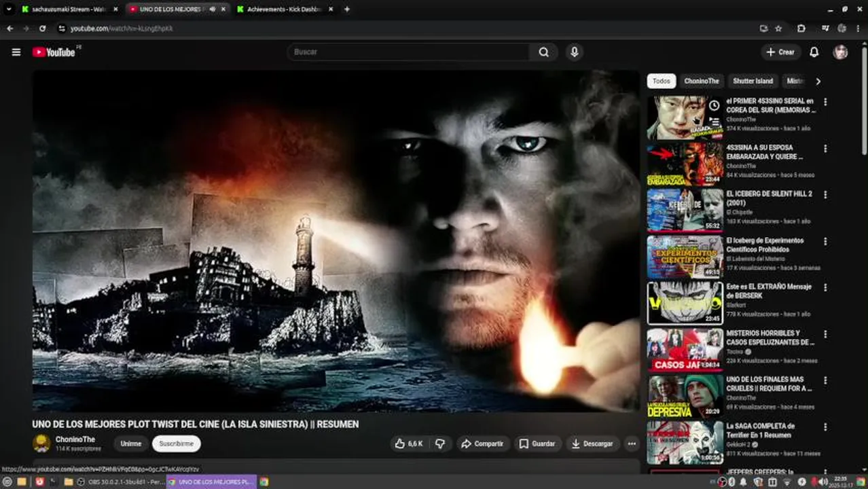Open volume icon in system tray

coord(823,482)
